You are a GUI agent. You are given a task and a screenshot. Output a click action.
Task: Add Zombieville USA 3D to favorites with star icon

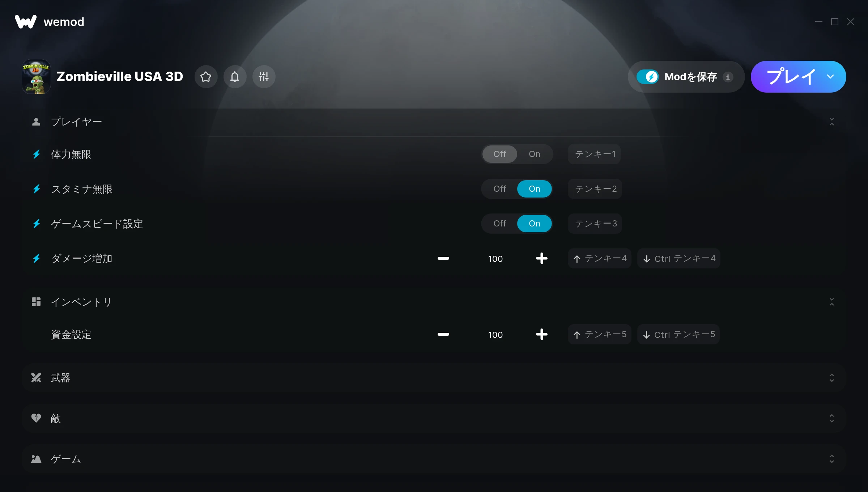pyautogui.click(x=206, y=77)
